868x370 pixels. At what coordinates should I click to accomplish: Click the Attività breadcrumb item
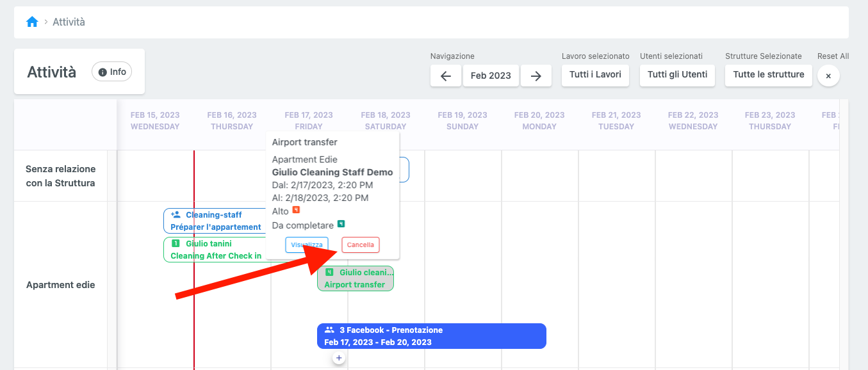click(x=69, y=22)
